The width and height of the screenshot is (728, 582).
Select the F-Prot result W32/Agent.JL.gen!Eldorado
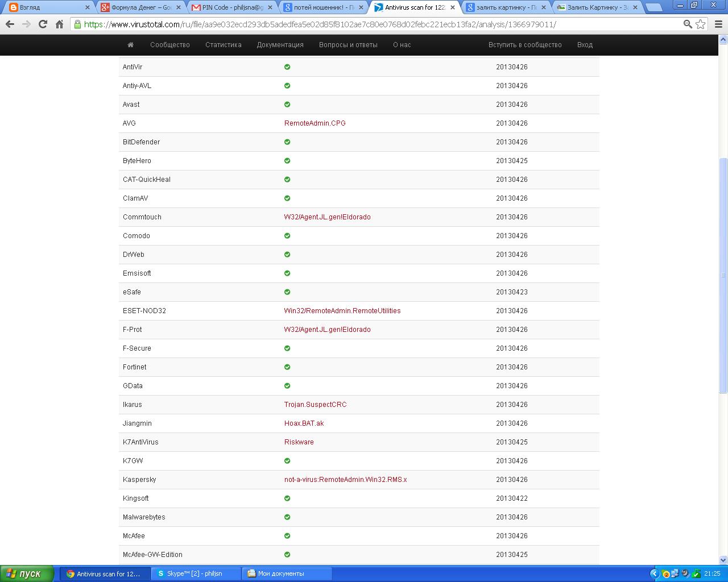coord(328,330)
